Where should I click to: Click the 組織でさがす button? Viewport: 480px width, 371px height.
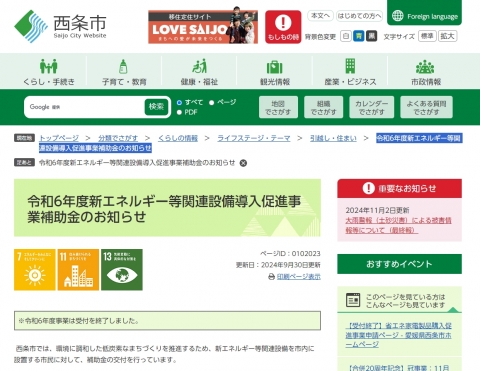pos(323,107)
